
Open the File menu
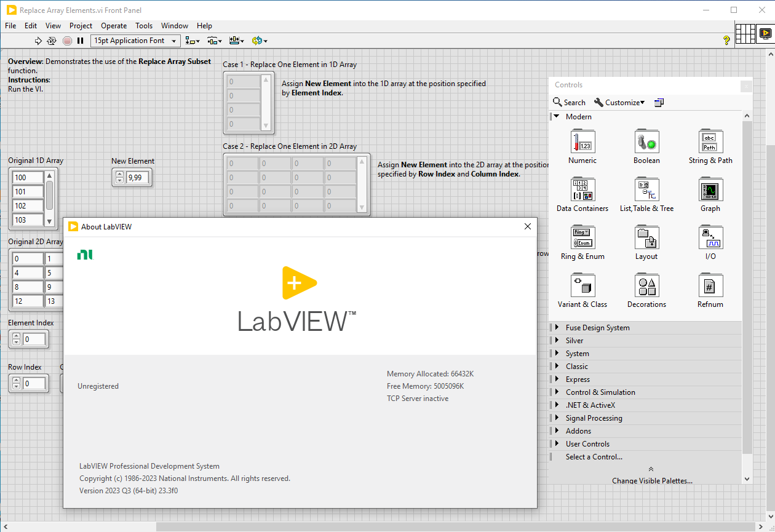[10, 26]
